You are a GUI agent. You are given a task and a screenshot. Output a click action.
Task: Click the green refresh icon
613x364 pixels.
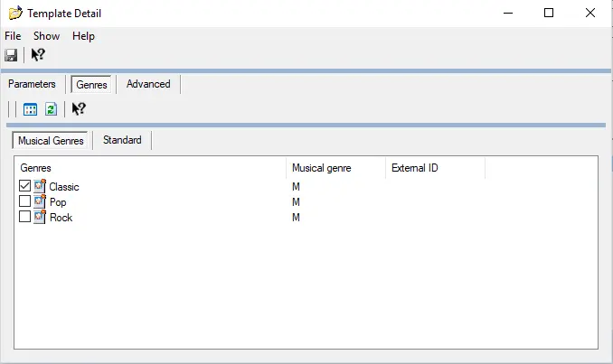click(52, 109)
